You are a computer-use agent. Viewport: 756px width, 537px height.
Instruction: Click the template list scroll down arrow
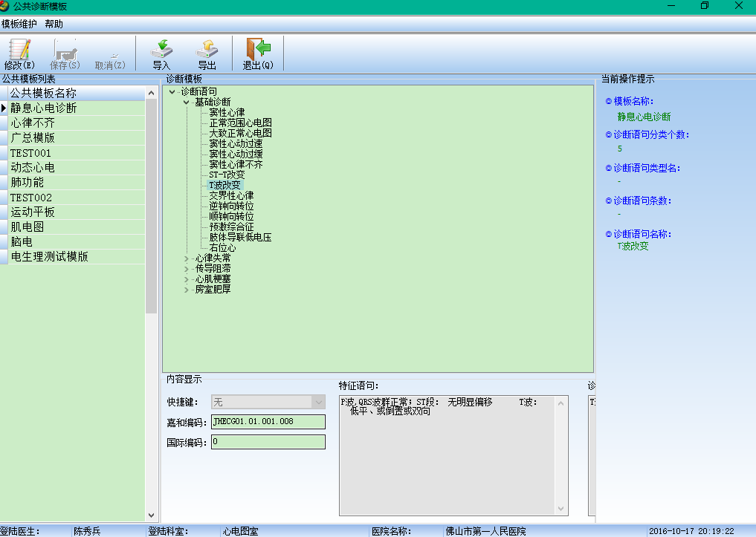tap(152, 515)
